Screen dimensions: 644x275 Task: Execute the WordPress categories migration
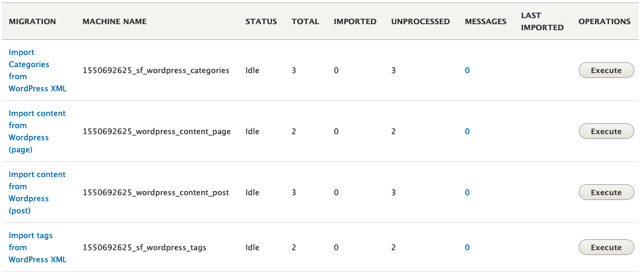606,70
